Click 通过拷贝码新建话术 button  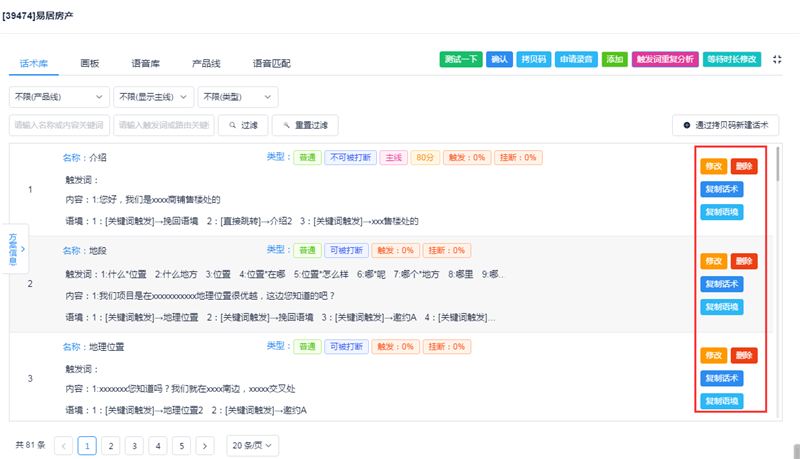(725, 126)
